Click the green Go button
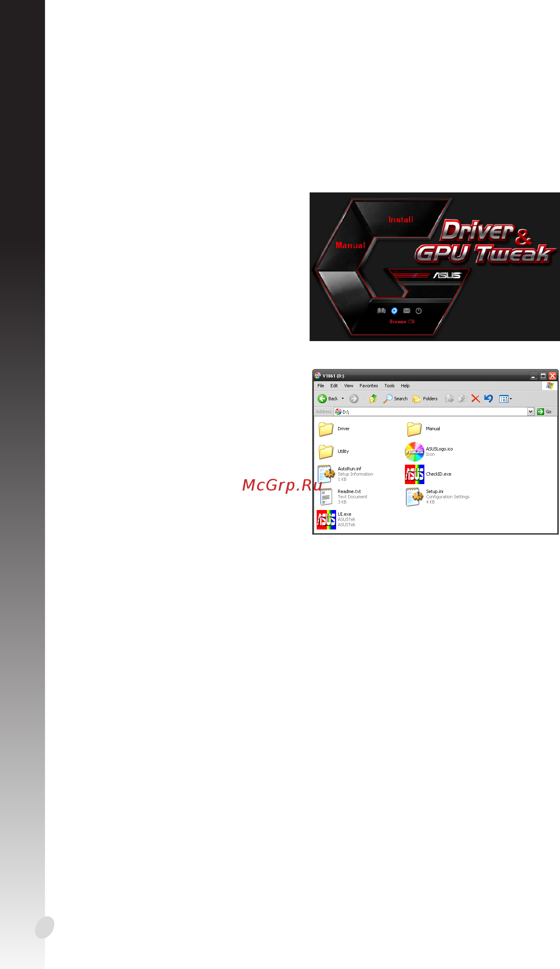The image size is (560, 969). 544,412
